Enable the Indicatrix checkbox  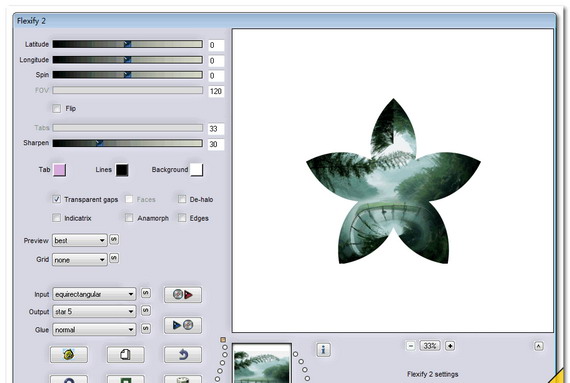[56, 218]
